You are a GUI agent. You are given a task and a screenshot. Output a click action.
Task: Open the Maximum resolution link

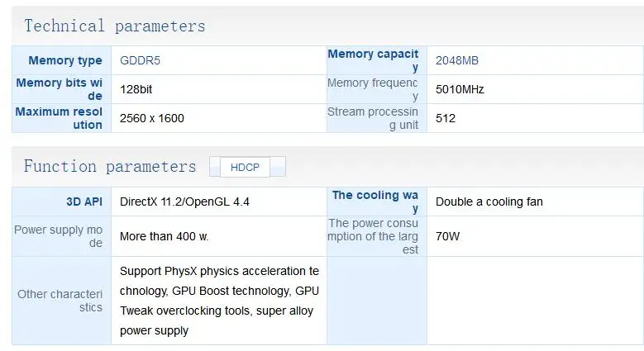(x=59, y=118)
